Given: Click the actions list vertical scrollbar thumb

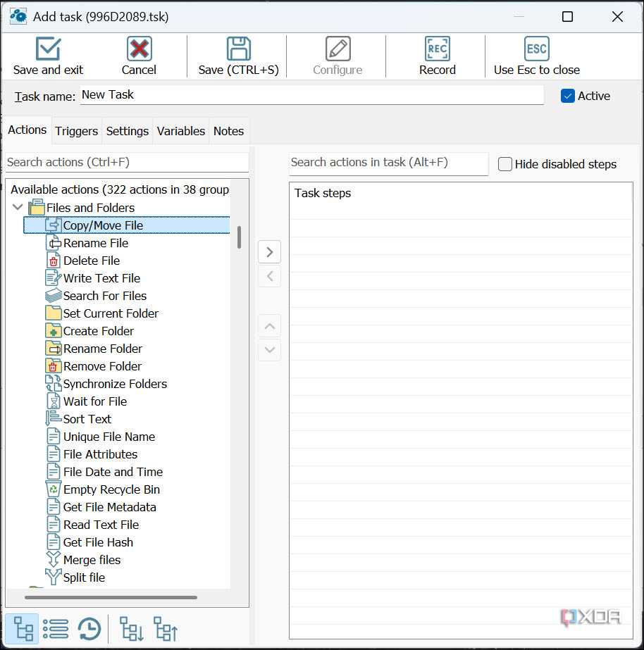Looking at the screenshot, I should 240,237.
